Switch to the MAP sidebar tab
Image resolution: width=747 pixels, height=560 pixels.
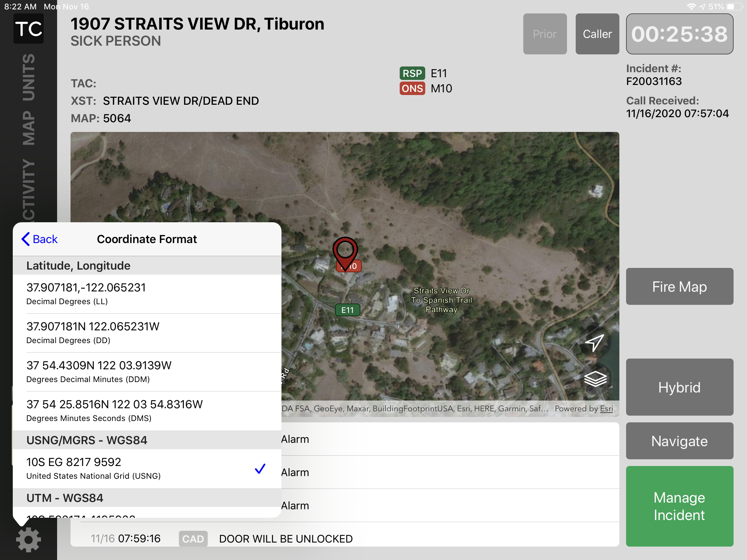pos(29,128)
